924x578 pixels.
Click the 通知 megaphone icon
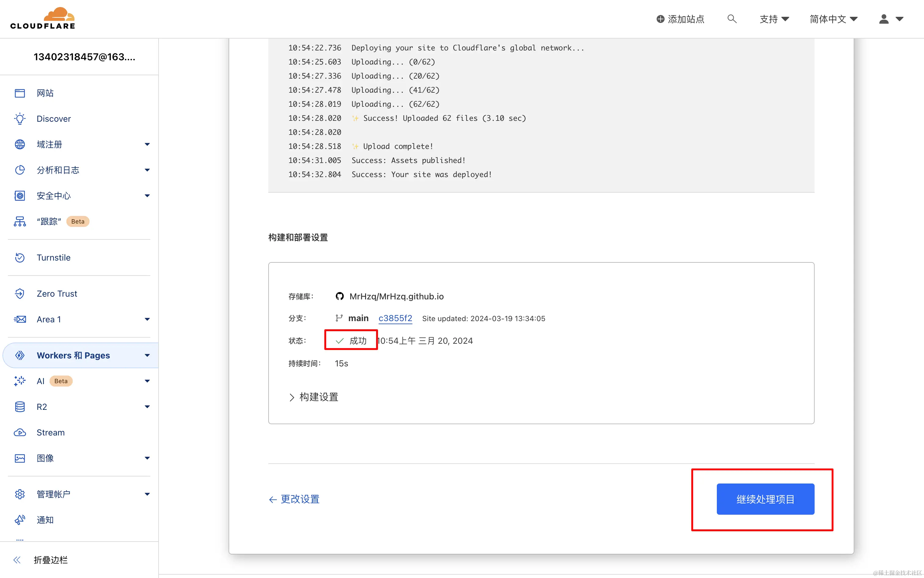(20, 520)
